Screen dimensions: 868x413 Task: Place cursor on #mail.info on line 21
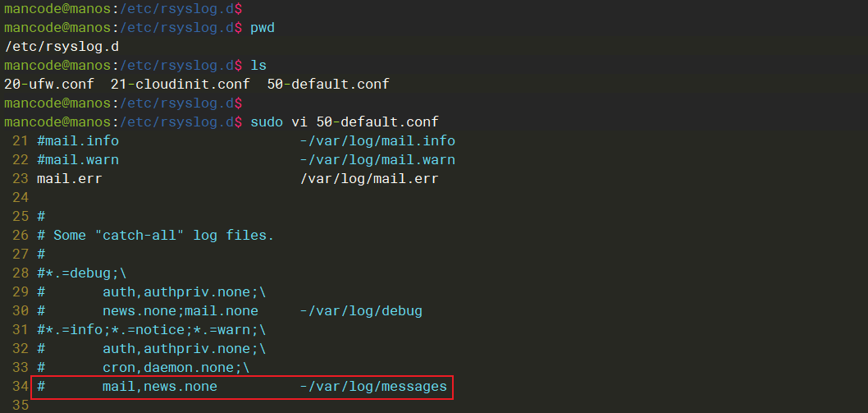tap(77, 140)
